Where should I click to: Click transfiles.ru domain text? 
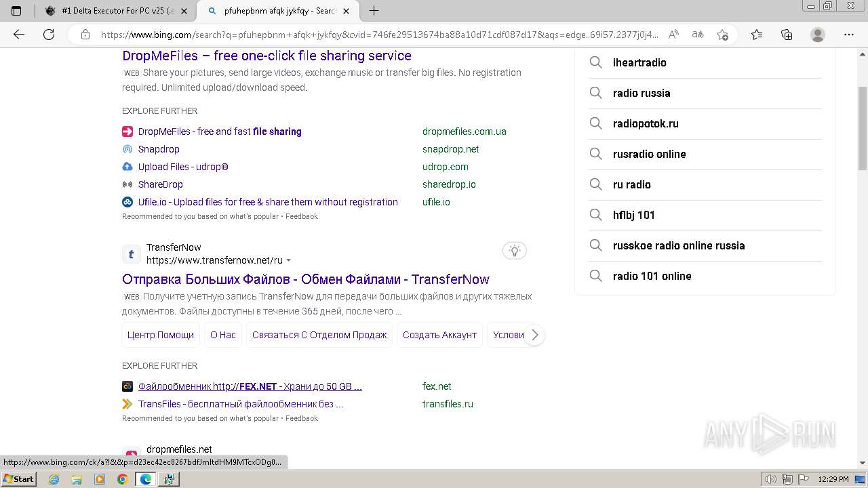point(448,404)
